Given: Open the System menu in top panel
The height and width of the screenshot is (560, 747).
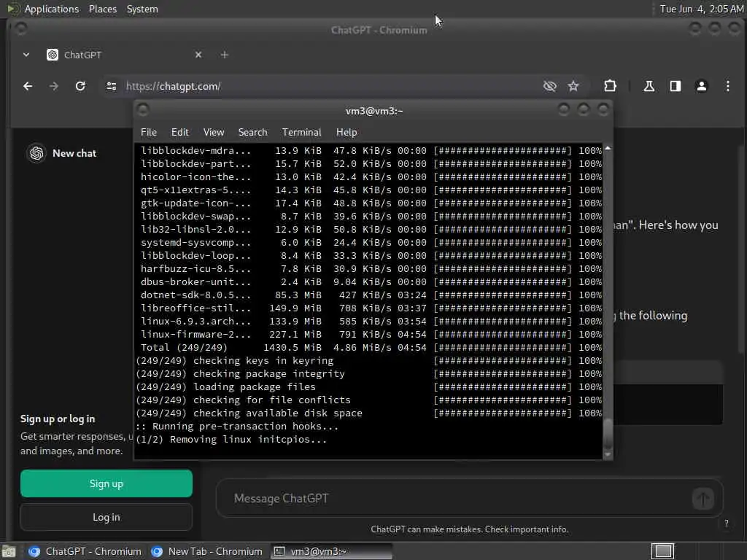Looking at the screenshot, I should 142,9.
